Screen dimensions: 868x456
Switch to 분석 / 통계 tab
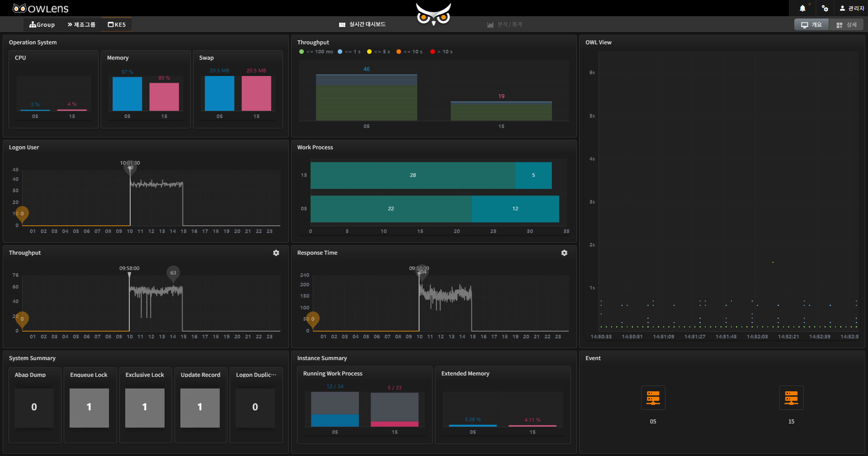click(x=505, y=24)
